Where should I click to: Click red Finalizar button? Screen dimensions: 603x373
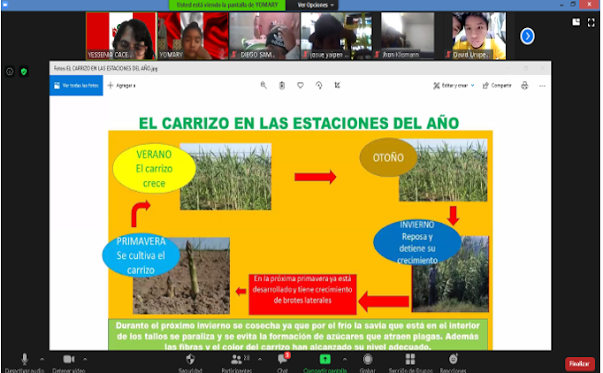(x=580, y=364)
